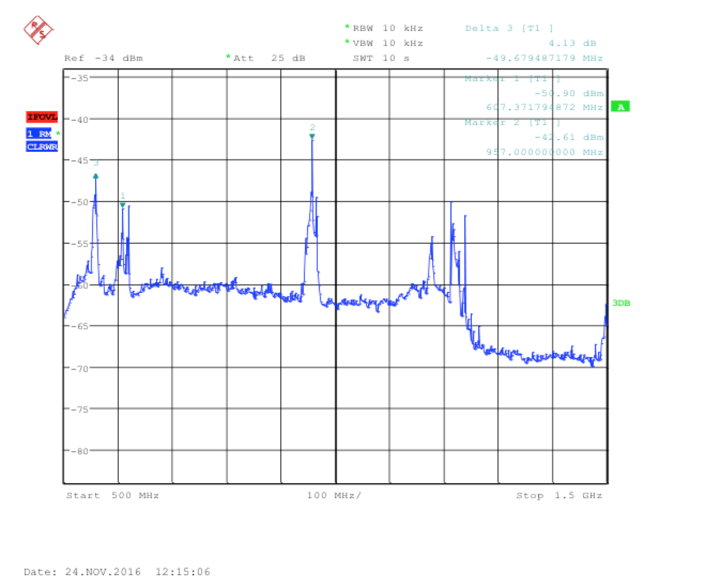The width and height of the screenshot is (705, 588).
Task: Click the Stop 1.5 GHz frequency label
Action: pyautogui.click(x=559, y=496)
